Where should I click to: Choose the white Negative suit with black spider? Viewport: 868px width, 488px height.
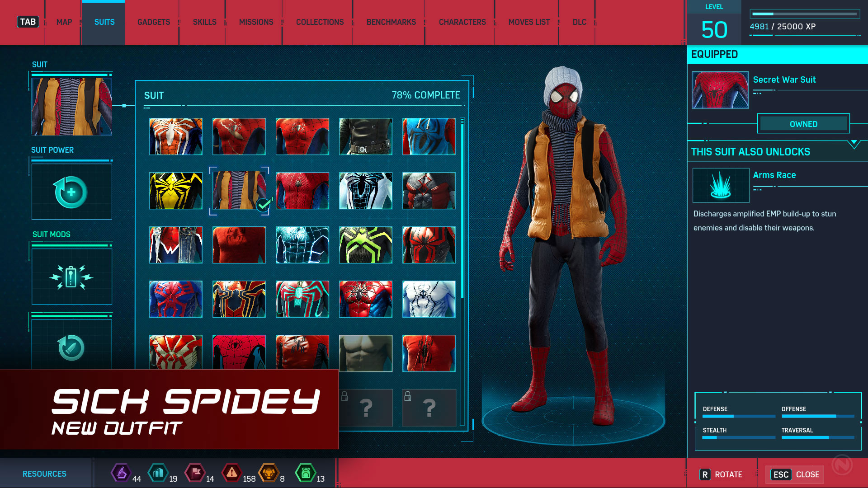[x=366, y=191]
